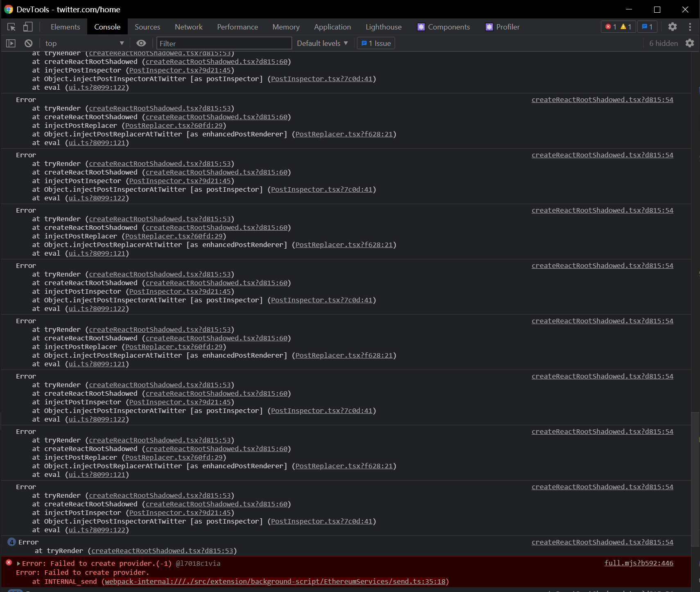700x592 pixels.
Task: Open the full.mjs?b592:446 source link
Action: (639, 563)
